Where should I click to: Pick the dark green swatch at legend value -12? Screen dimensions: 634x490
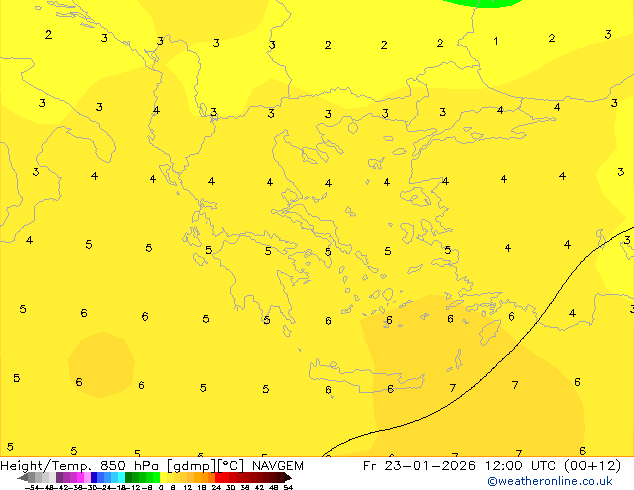129,477
